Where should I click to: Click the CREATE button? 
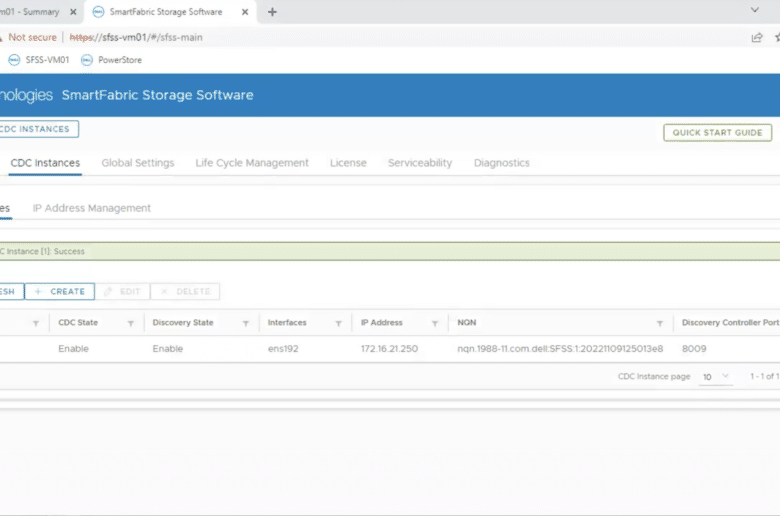click(60, 292)
